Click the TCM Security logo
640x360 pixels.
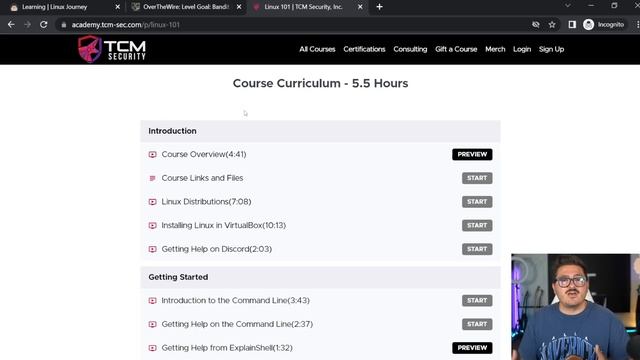coord(112,49)
